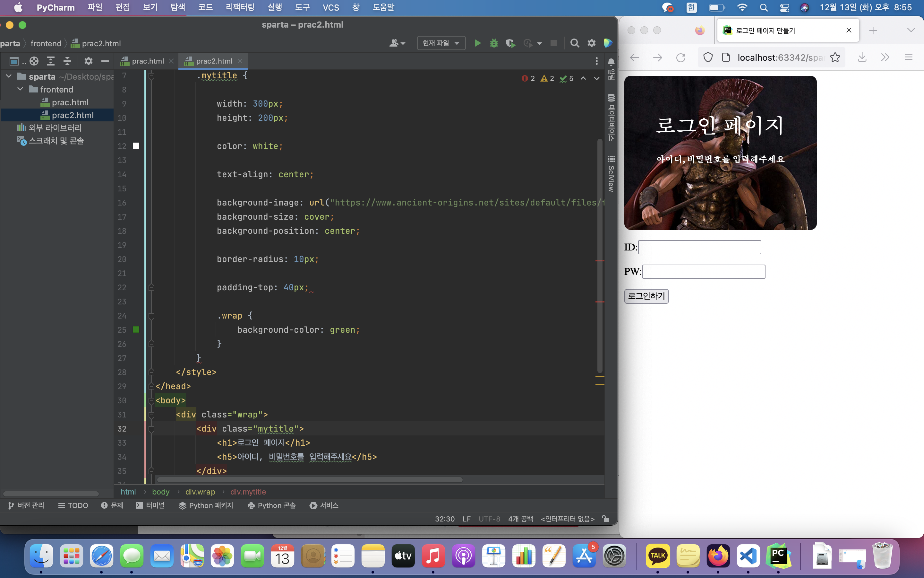Open Spotlight search in menu bar

click(764, 8)
